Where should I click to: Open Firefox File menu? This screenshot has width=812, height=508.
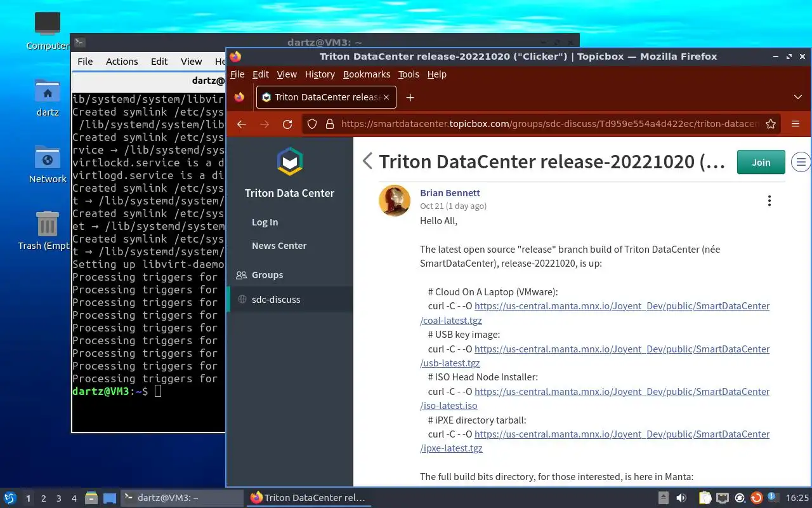(x=237, y=74)
